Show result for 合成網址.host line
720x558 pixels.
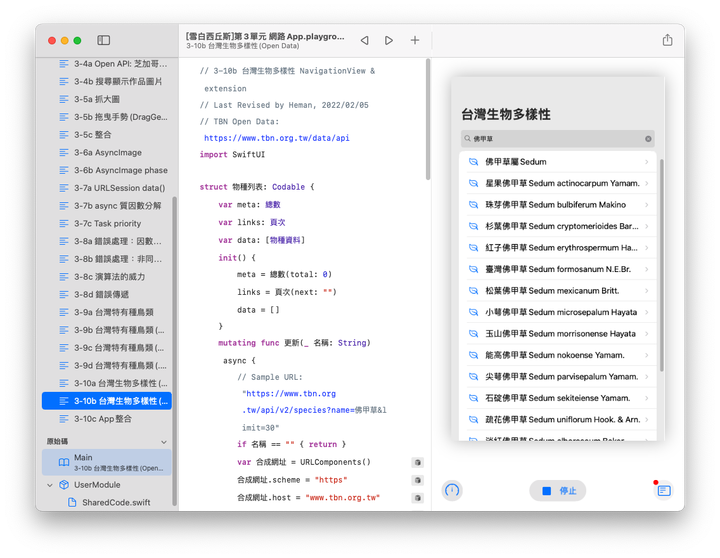(417, 498)
